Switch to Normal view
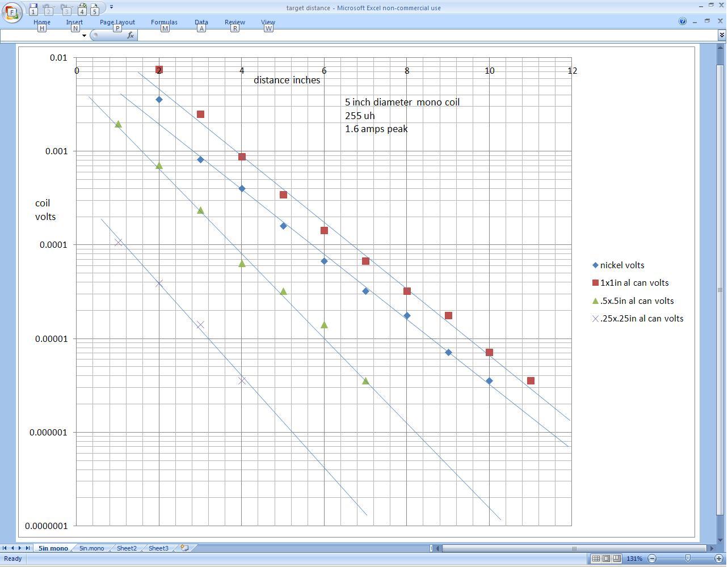 coord(596,558)
